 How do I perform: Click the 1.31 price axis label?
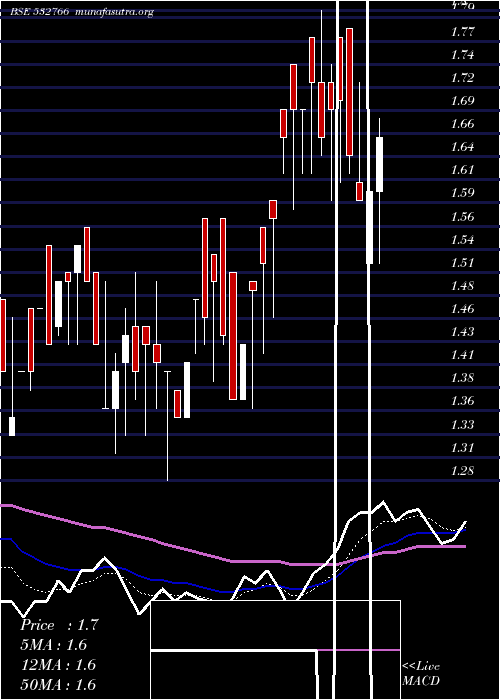coord(462,447)
